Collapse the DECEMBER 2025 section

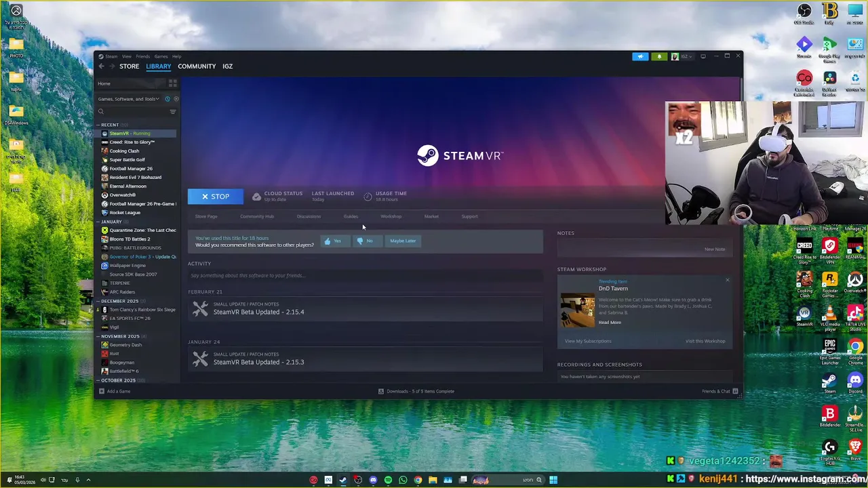(x=98, y=301)
